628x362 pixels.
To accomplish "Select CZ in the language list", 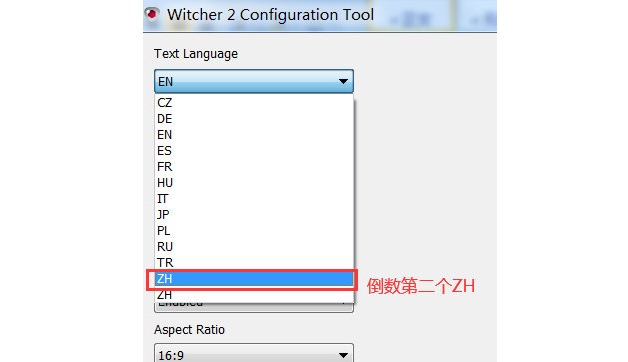I will [254, 103].
